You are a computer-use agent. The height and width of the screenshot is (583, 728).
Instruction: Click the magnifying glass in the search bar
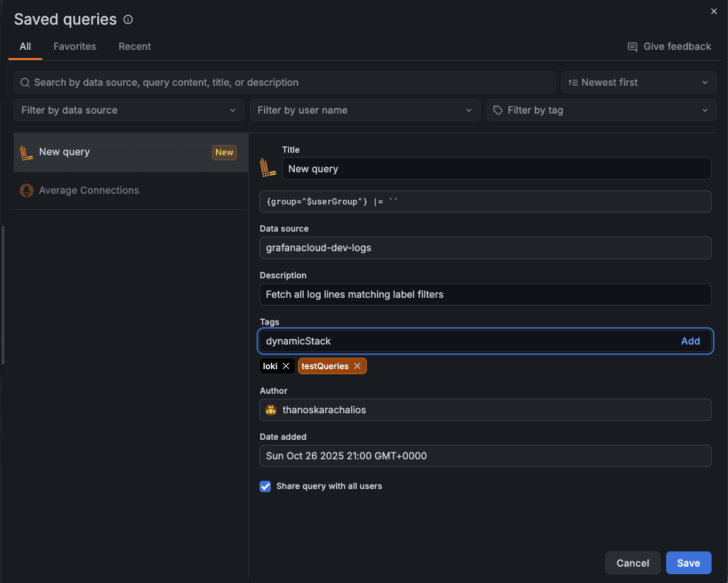tap(25, 82)
